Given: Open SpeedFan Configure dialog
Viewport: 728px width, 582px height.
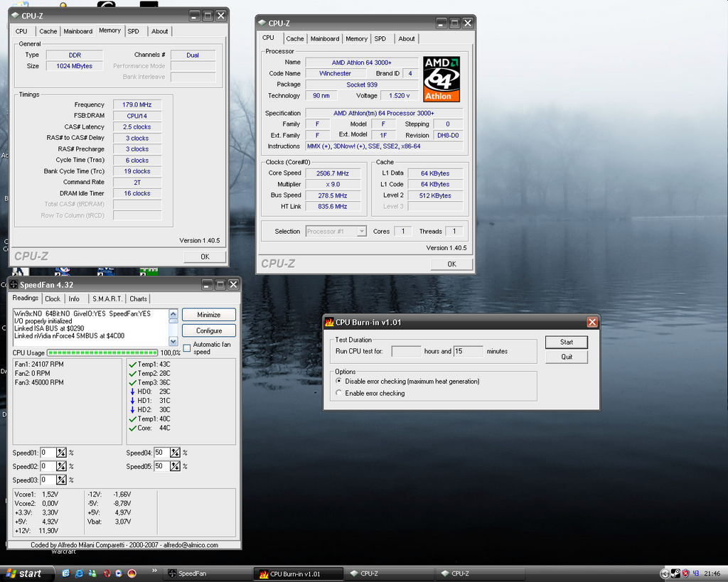Looking at the screenshot, I should (209, 331).
